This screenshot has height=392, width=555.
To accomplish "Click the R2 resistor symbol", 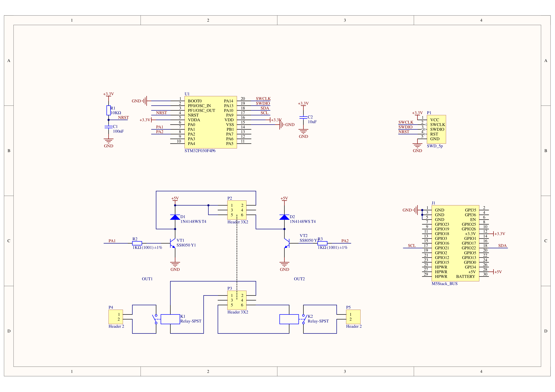I will (x=137, y=243).
